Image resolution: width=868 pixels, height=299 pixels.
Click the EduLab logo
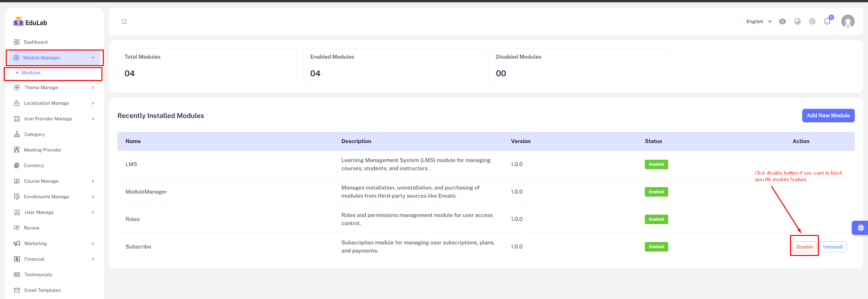click(x=31, y=22)
